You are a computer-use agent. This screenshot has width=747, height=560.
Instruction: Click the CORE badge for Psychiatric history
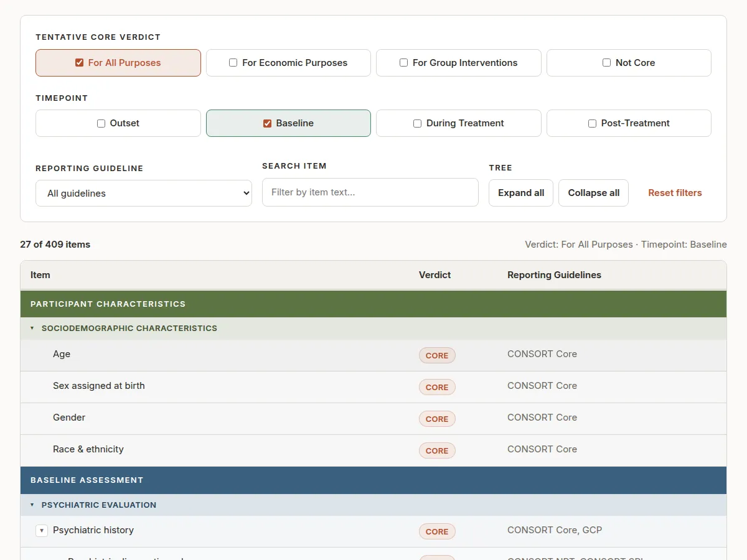[x=437, y=531]
